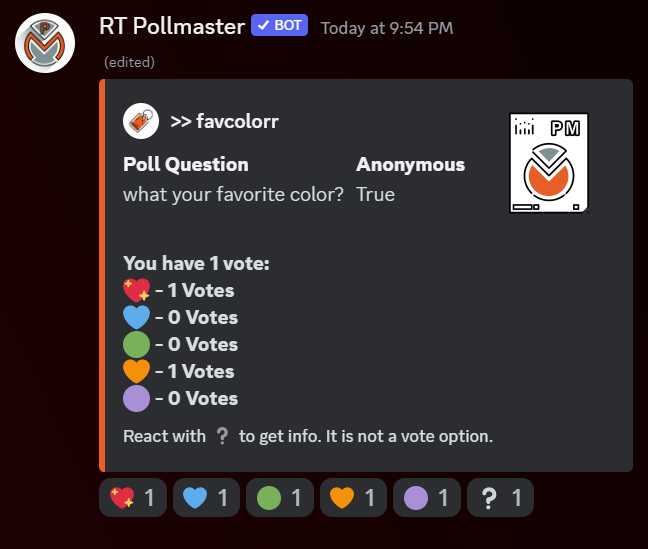Click the blue heart emoji in vote list

tap(136, 317)
